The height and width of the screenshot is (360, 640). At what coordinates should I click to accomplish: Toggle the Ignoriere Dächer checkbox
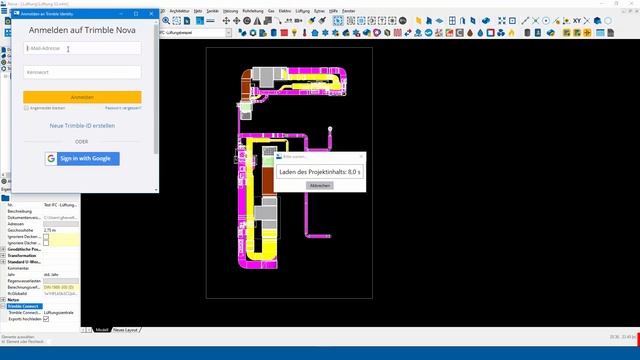[x=46, y=243]
